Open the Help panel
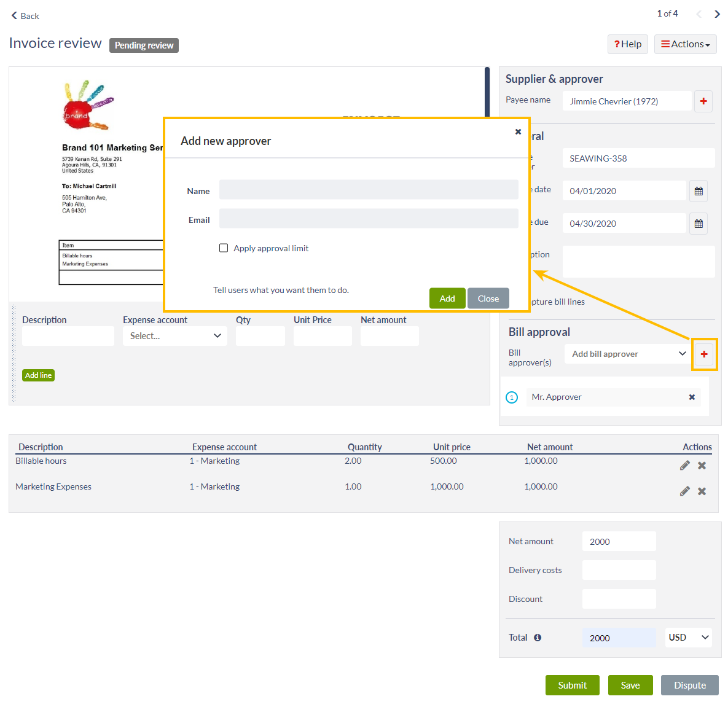 (627, 44)
